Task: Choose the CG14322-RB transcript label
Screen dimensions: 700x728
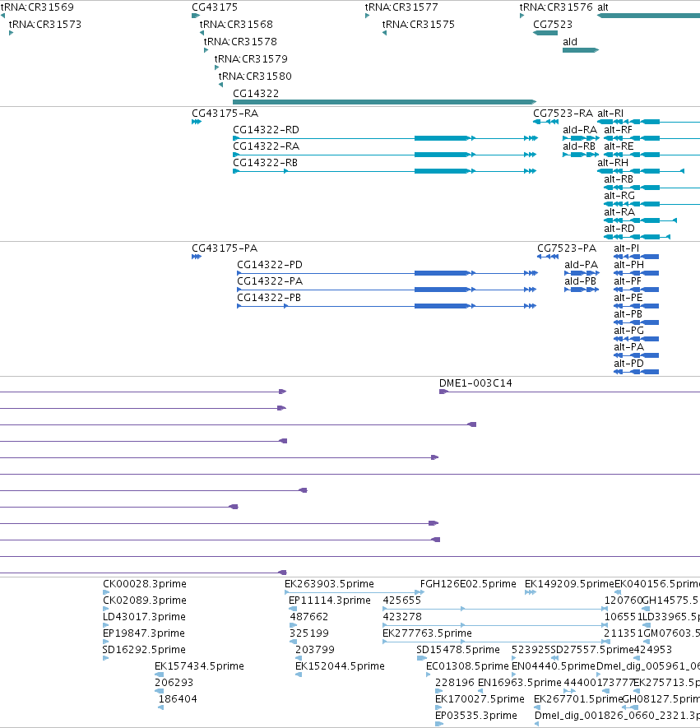Action: pos(265,163)
